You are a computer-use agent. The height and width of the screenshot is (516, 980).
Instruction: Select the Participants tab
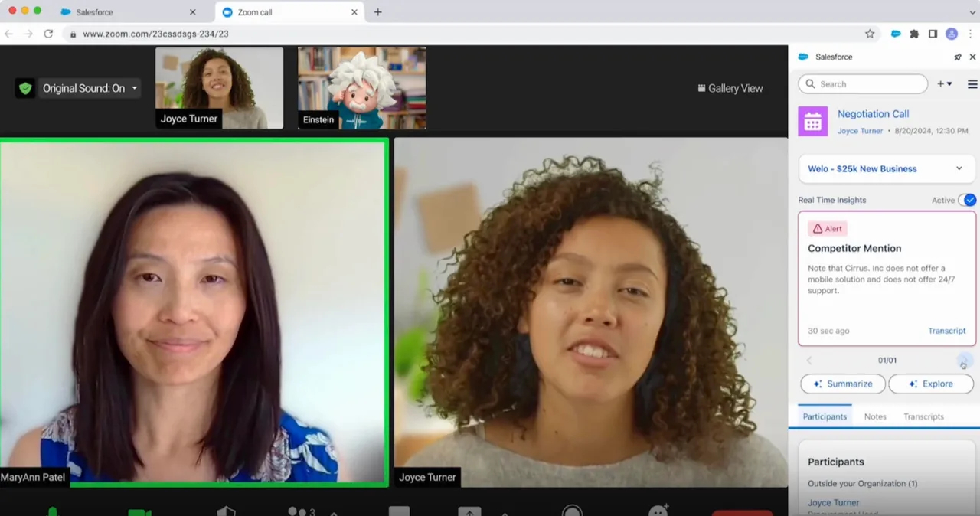pos(825,416)
